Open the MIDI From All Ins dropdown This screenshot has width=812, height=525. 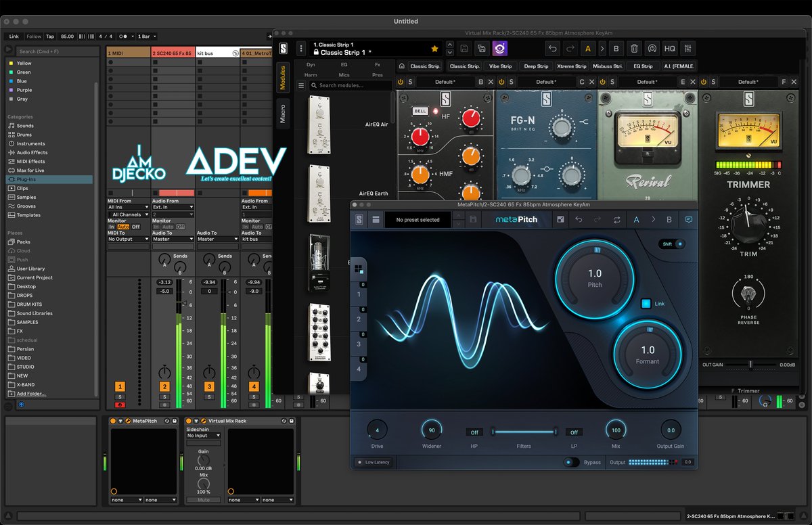pyautogui.click(x=128, y=207)
